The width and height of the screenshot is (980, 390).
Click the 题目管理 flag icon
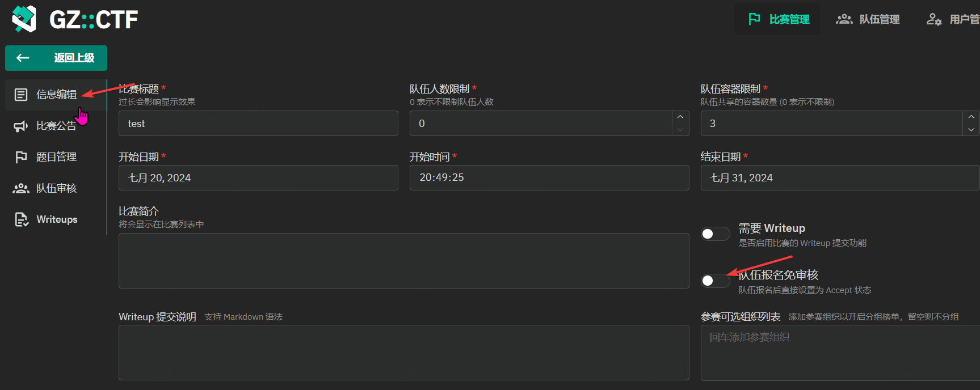21,157
